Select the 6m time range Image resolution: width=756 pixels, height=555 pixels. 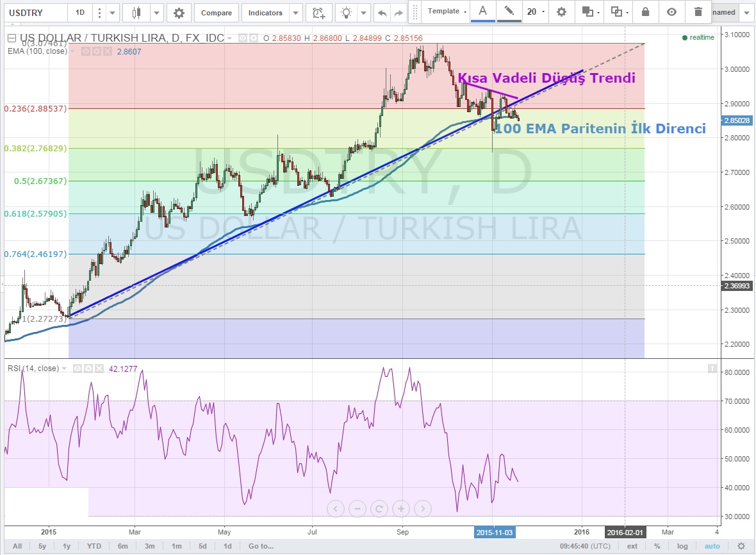[122, 546]
